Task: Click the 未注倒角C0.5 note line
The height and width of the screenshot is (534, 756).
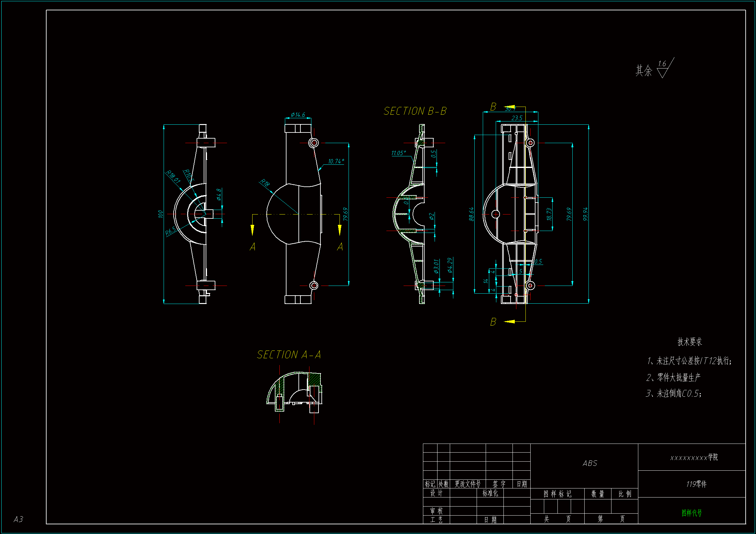Action: coord(673,393)
